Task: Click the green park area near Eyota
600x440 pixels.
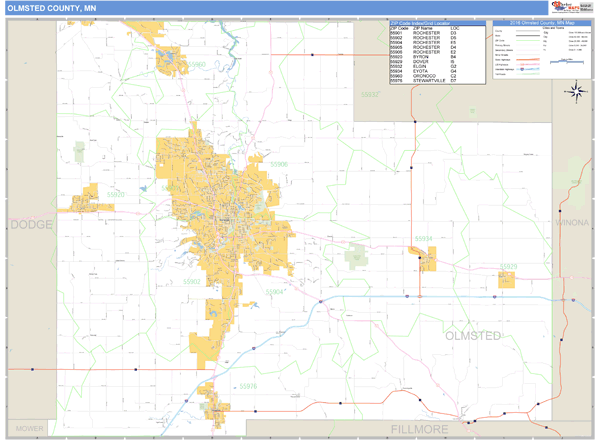Action: pos(356,253)
